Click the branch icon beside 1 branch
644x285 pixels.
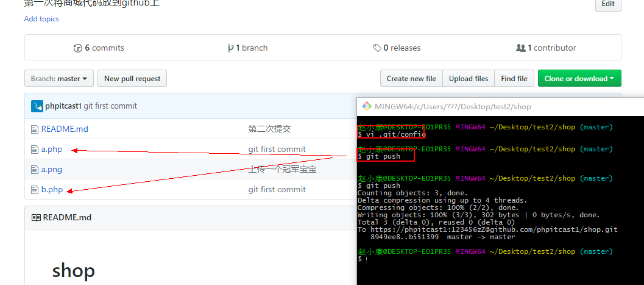click(x=230, y=48)
